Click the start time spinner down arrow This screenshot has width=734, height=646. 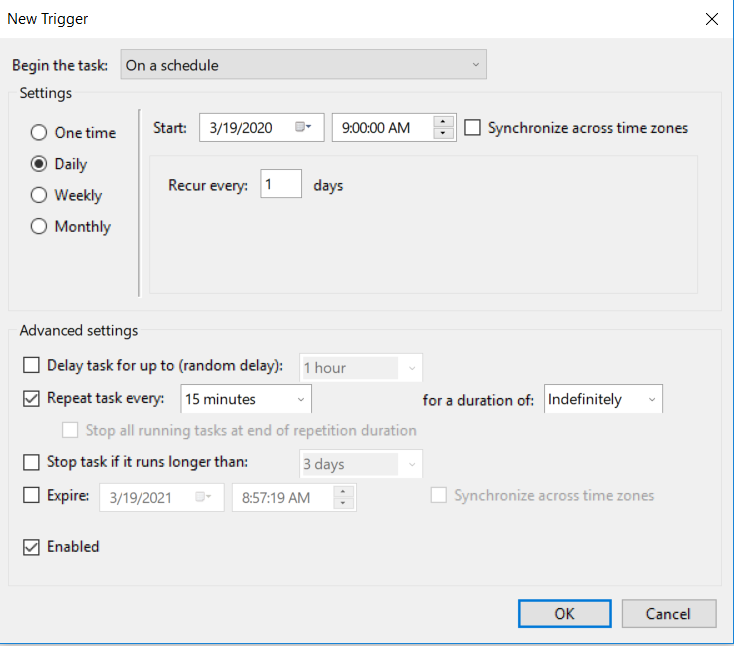pyautogui.click(x=443, y=133)
